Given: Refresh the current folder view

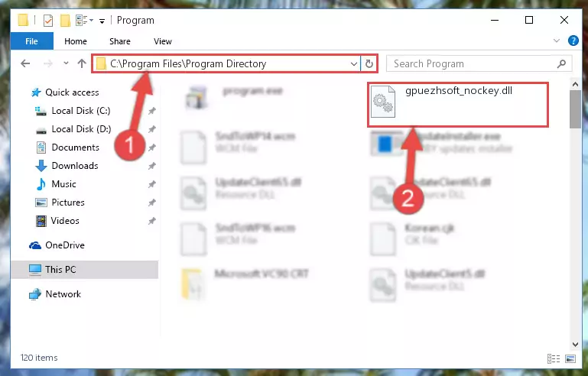Looking at the screenshot, I should coord(369,64).
